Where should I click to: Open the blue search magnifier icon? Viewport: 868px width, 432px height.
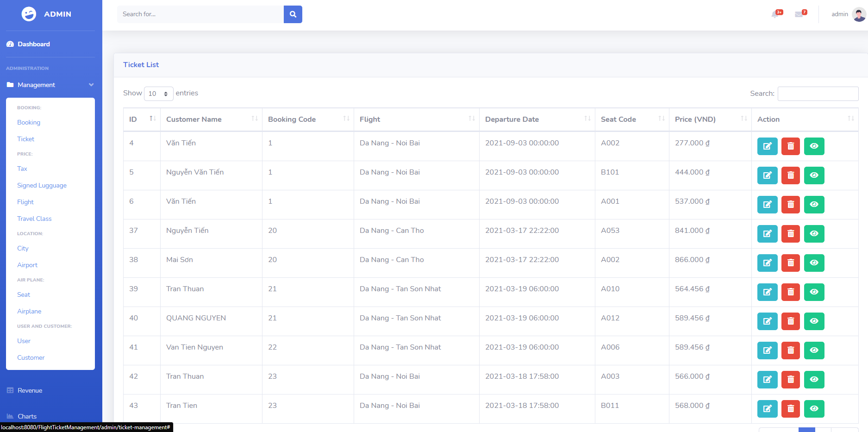pos(293,14)
